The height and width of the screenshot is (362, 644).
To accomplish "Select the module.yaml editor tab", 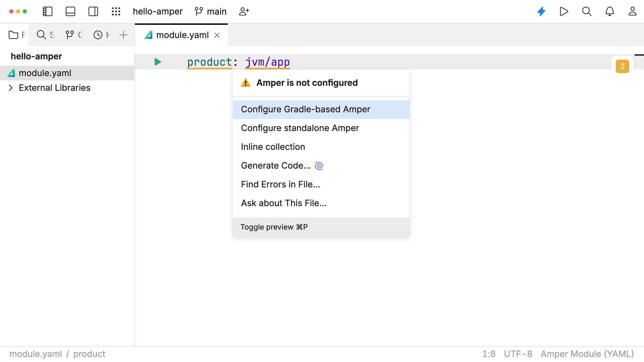I will click(x=181, y=35).
